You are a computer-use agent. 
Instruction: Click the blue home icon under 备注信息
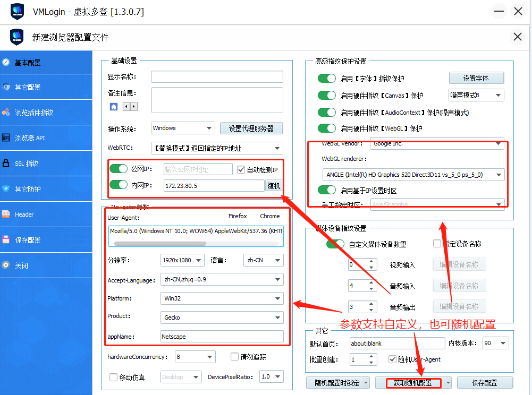pyautogui.click(x=114, y=107)
